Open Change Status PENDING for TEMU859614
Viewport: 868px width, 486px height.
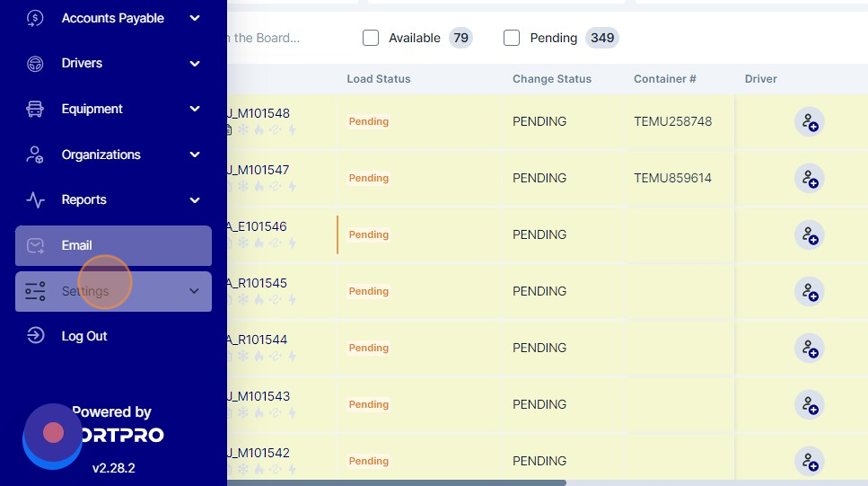539,178
